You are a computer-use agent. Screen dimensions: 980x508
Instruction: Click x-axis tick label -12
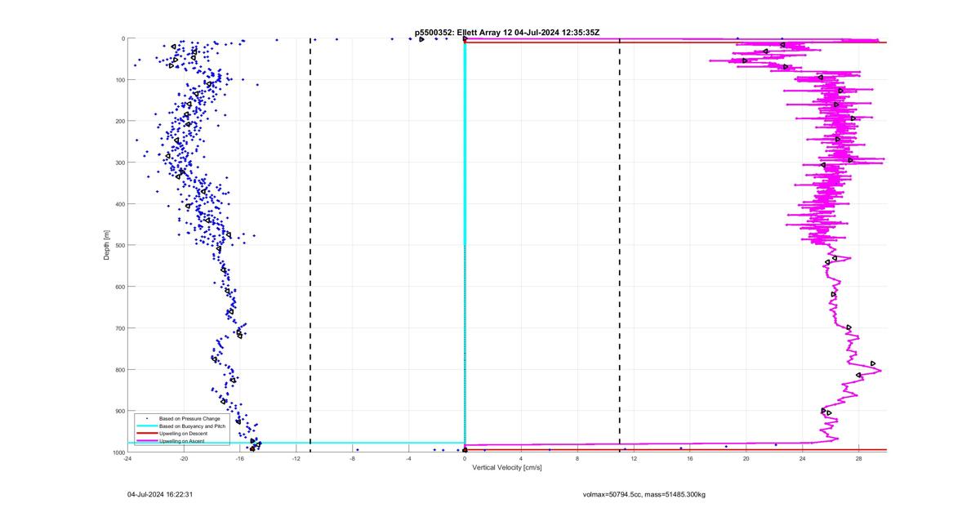[296, 458]
